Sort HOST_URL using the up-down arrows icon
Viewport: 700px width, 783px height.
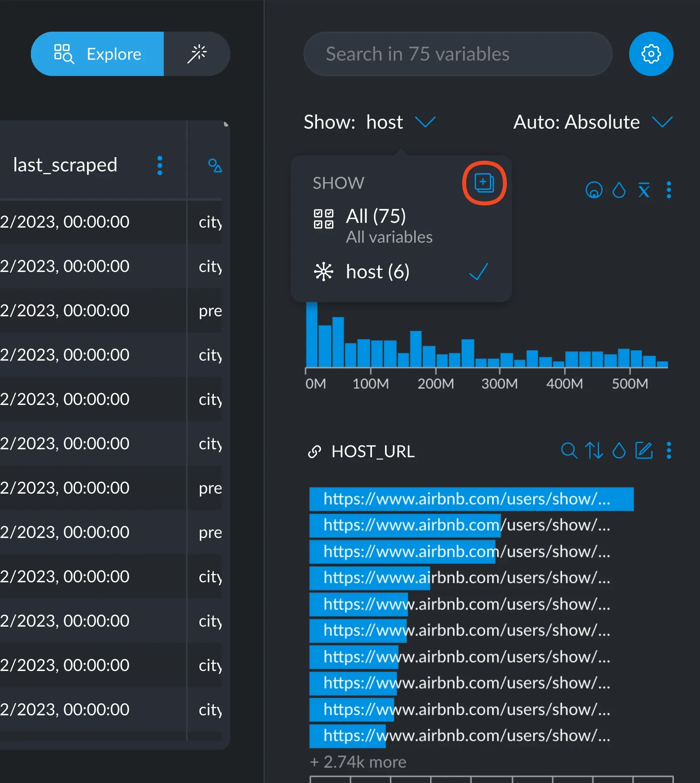594,450
